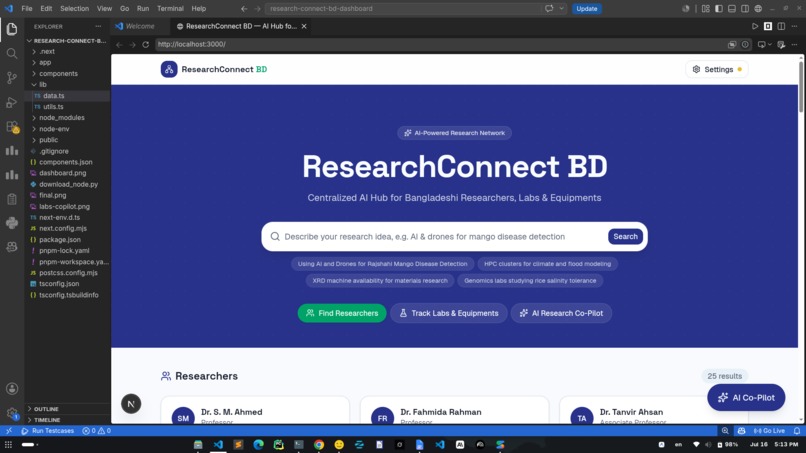The image size is (806, 453).
Task: Toggle primary side bar layout icon
Action: click(x=719, y=9)
